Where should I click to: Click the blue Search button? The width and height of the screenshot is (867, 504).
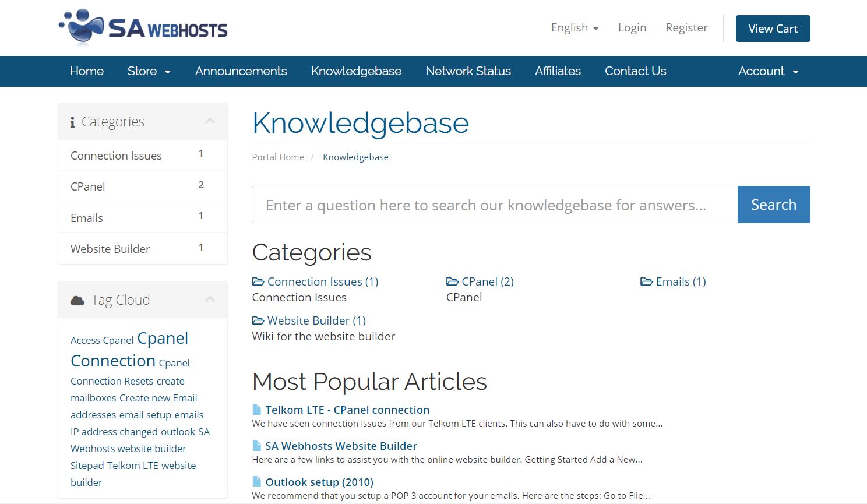click(x=774, y=205)
